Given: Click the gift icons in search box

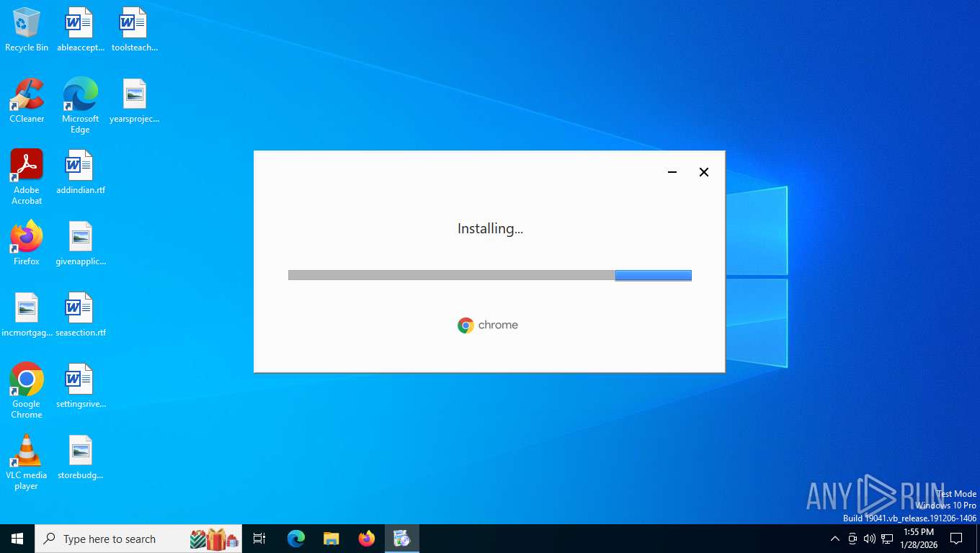Looking at the screenshot, I should coord(214,539).
